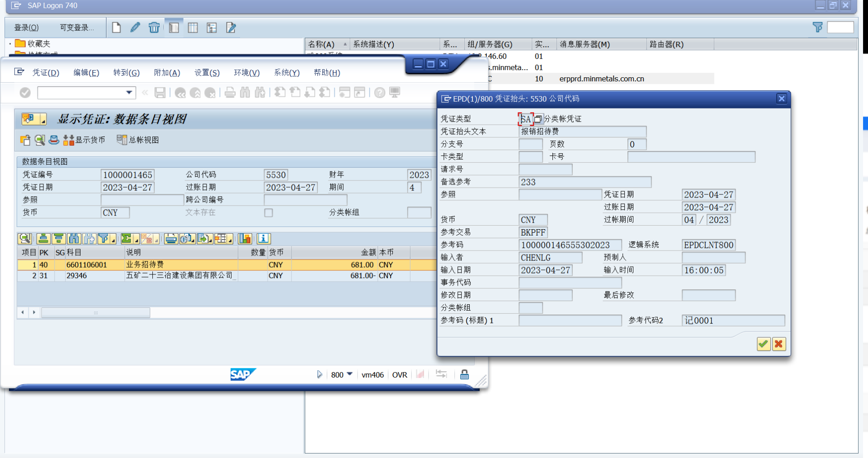The height and width of the screenshot is (458, 868).
Task: Open the 设置(S) menu
Action: point(207,73)
